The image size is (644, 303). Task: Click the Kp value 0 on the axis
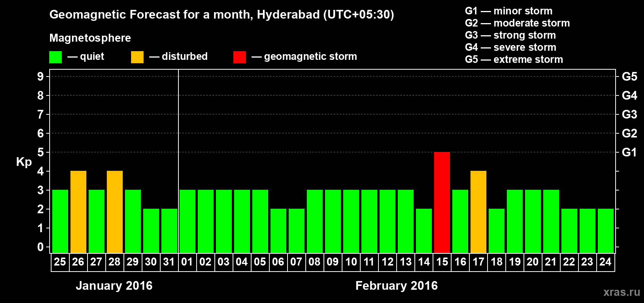pyautogui.click(x=41, y=247)
